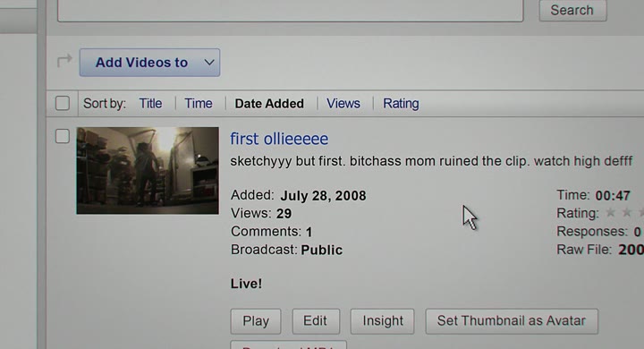This screenshot has width=644, height=349.
Task: Open the Add Videos to dropdown
Action: [149, 63]
